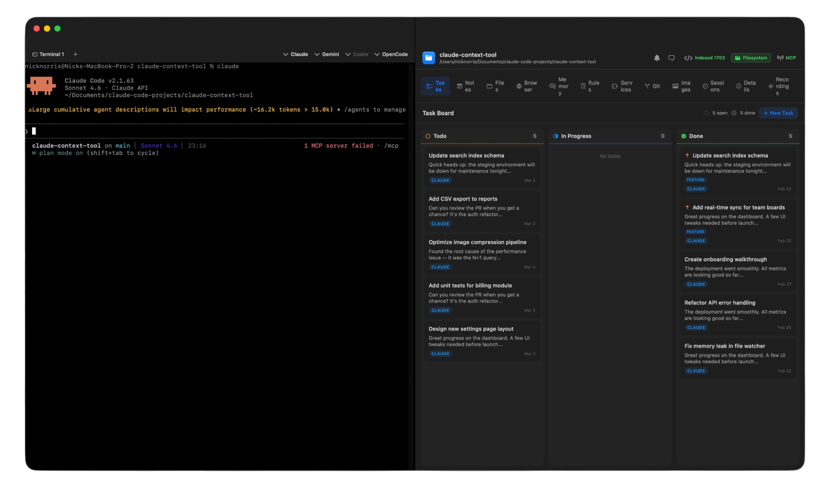Screen dimensions: 830x504
Task: Expand the Gemini dropdown
Action: pos(327,54)
